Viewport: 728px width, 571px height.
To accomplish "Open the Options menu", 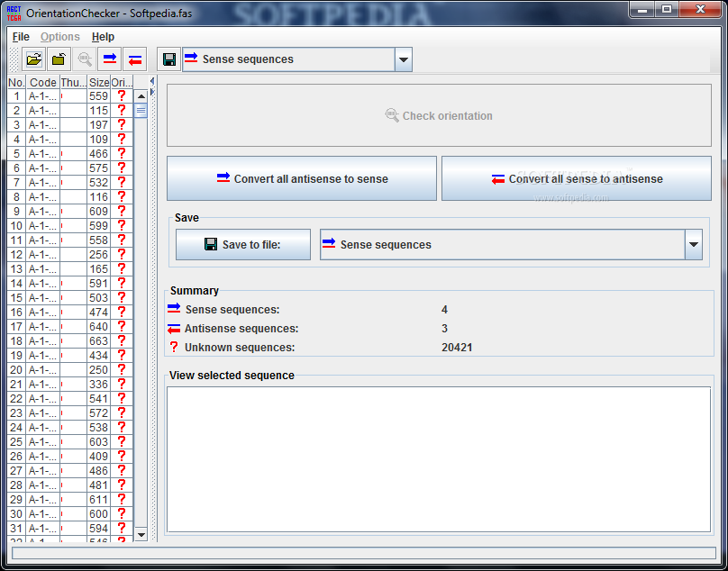I will tap(59, 37).
